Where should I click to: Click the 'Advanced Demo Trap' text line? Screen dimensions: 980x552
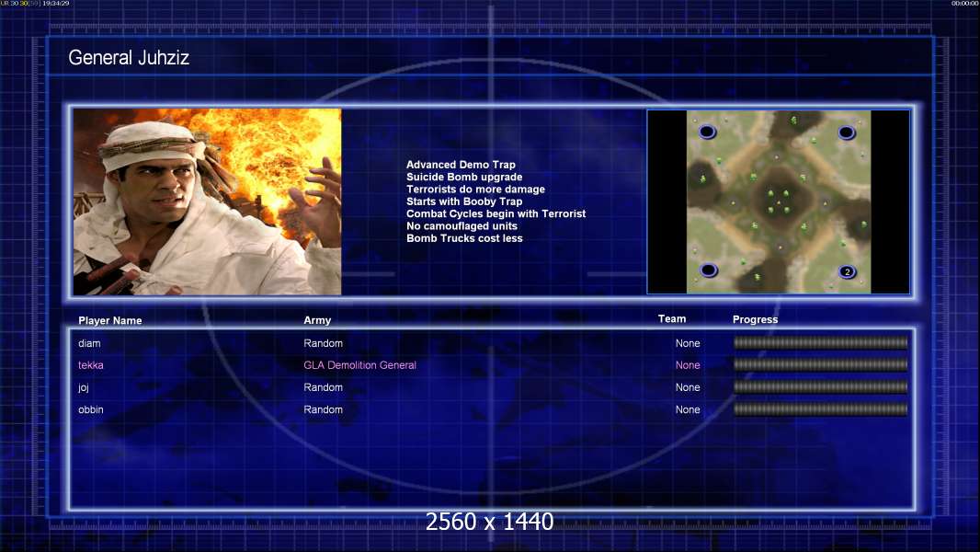[x=461, y=165]
